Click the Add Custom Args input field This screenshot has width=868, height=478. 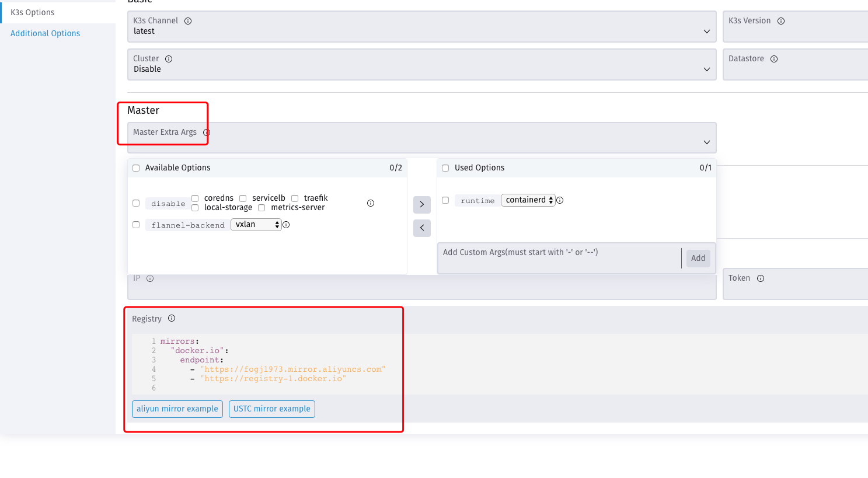click(x=555, y=258)
